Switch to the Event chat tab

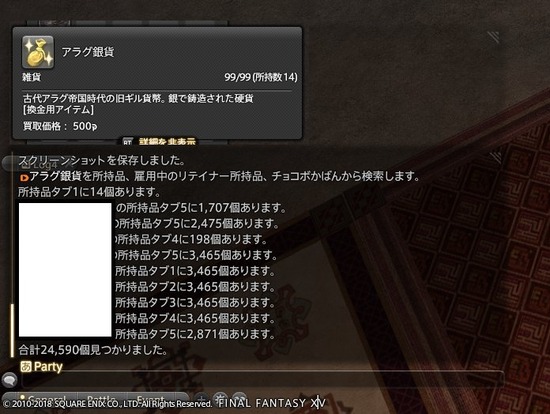pyautogui.click(x=151, y=399)
